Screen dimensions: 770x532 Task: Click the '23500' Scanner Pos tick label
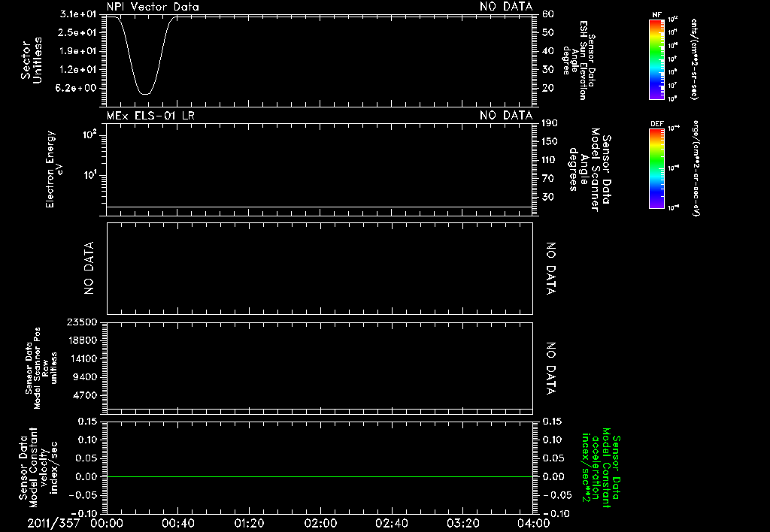point(82,322)
